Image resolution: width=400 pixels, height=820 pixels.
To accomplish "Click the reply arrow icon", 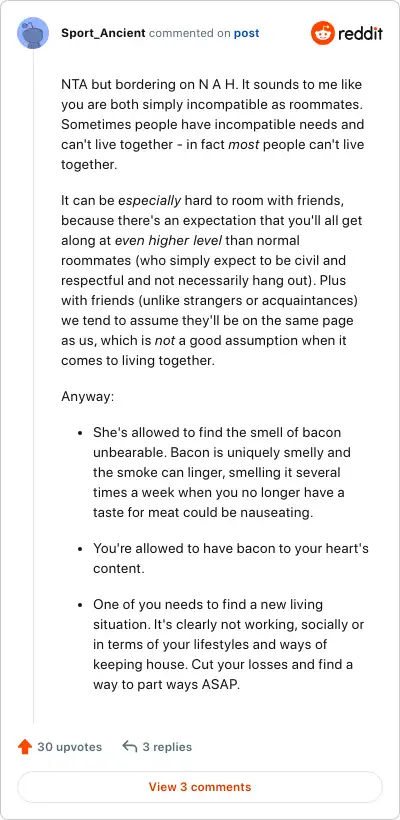I will (130, 746).
